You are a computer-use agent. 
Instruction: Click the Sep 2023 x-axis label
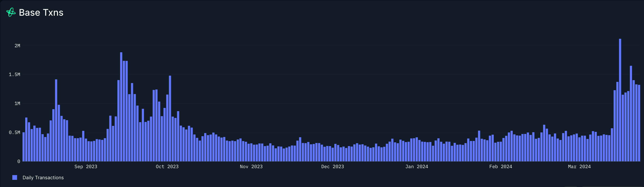(86, 167)
